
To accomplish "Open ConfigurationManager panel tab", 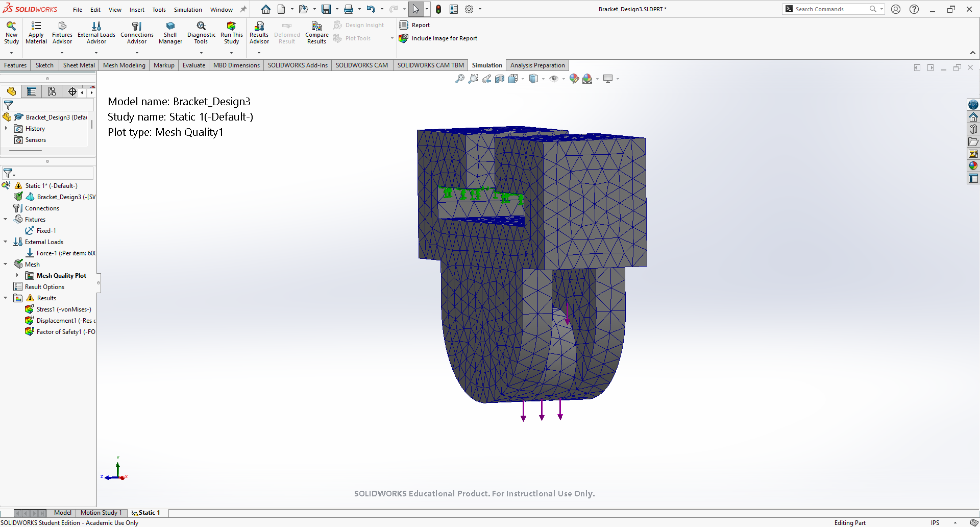I will coord(52,91).
